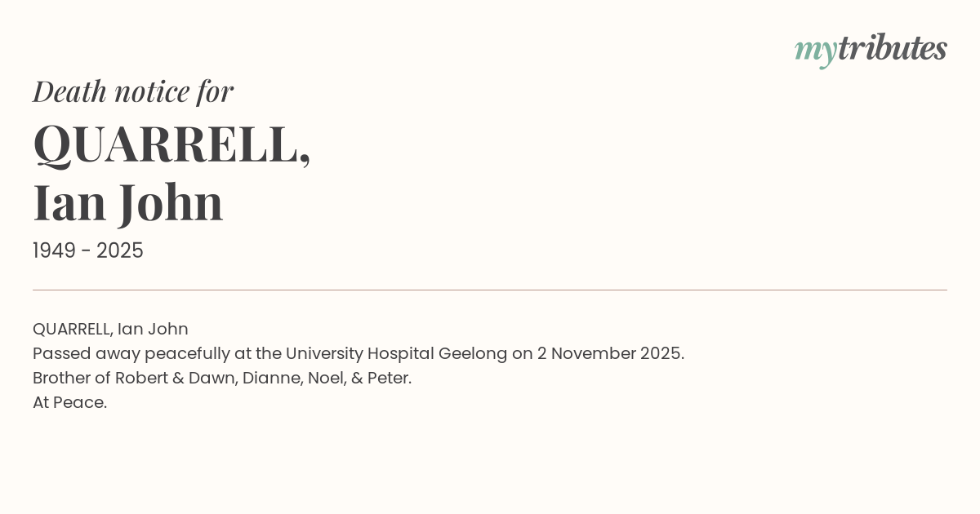The height and width of the screenshot is (514, 980).
Task: Click the "Death notice for" heading
Action: click(x=133, y=91)
